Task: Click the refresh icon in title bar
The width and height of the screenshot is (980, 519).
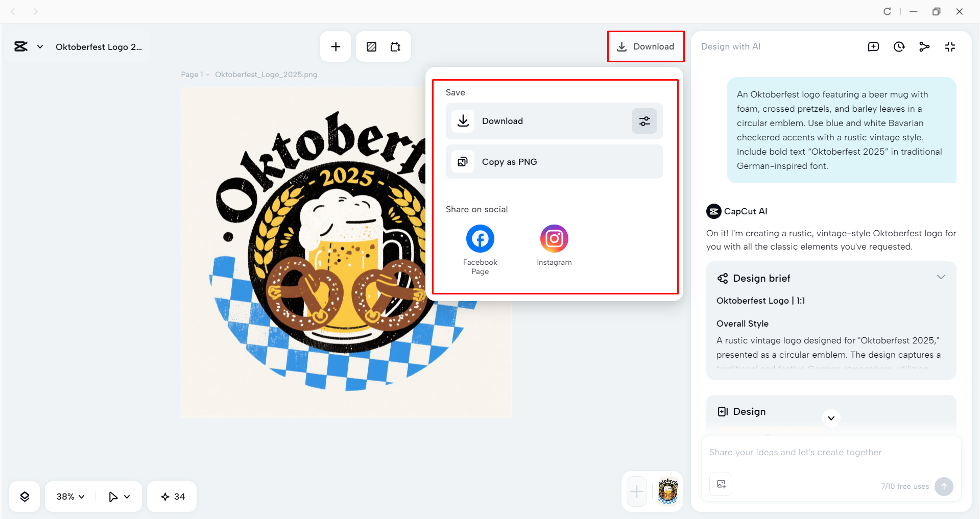Action: (x=887, y=11)
